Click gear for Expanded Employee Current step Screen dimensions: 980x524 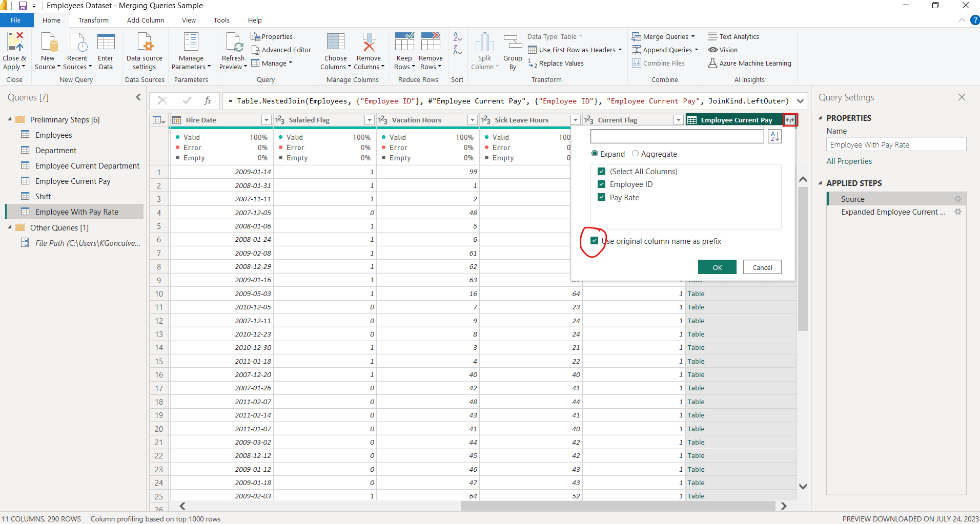pyautogui.click(x=957, y=212)
